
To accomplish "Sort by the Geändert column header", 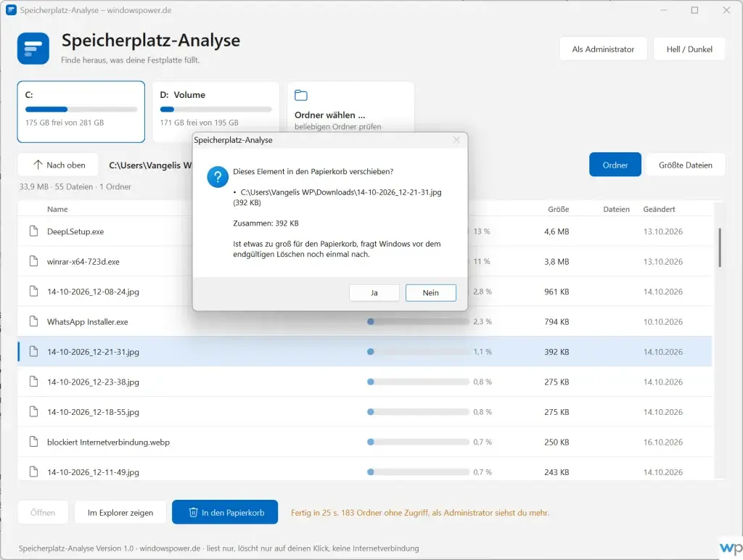I will click(x=659, y=209).
